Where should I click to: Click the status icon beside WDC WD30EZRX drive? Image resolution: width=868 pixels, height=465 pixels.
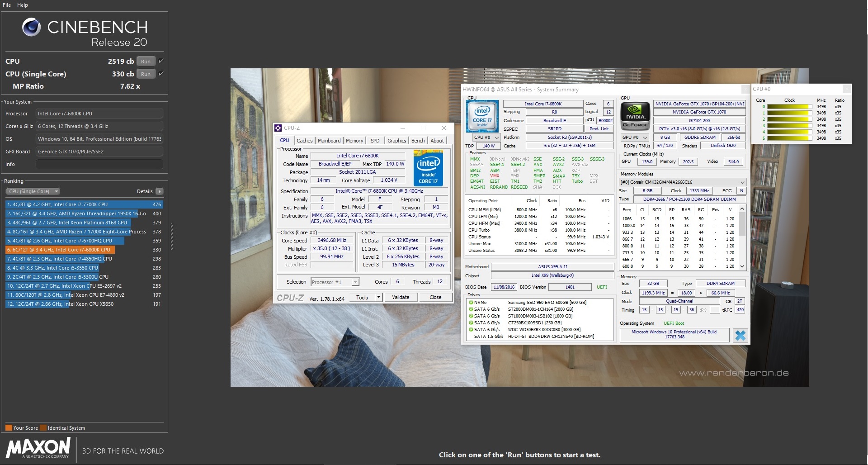click(471, 330)
